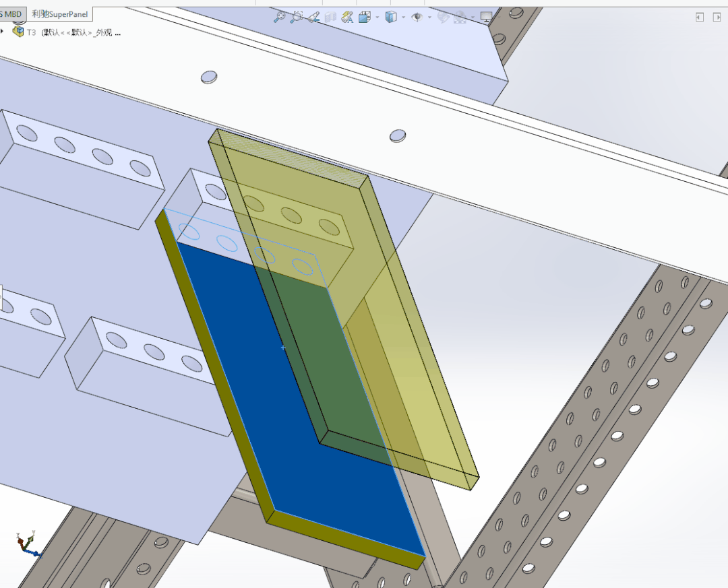Viewport: 728px width, 588px height.
Task: Click the Edit Appearance icon
Action: point(443,18)
